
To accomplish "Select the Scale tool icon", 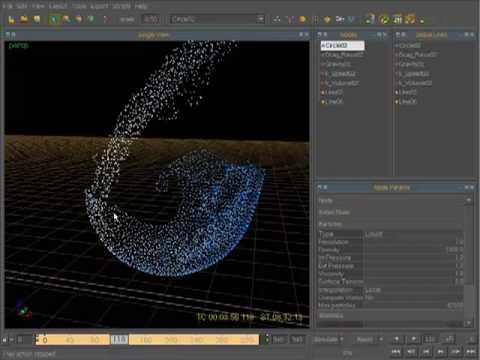I will [91, 20].
